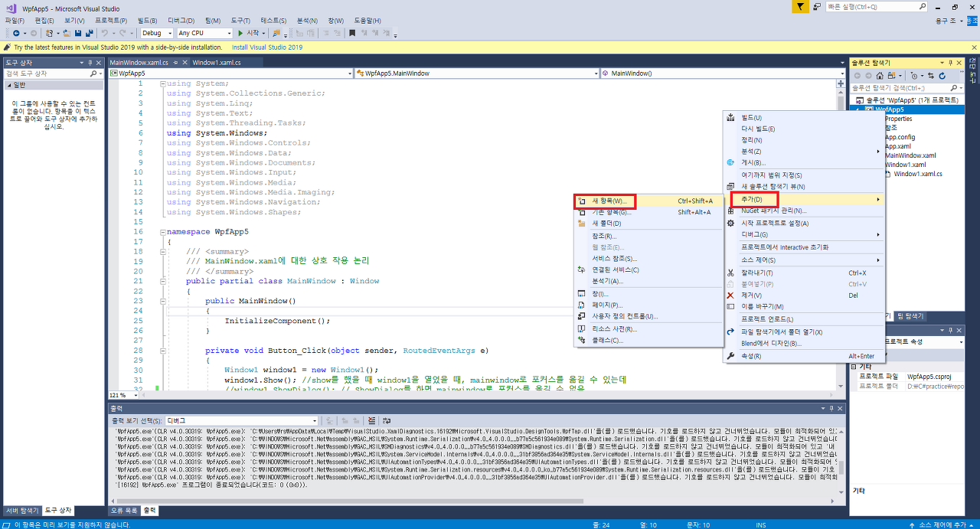Open the 파일(F) menu
Viewport: 980px width, 529px height.
pos(15,20)
